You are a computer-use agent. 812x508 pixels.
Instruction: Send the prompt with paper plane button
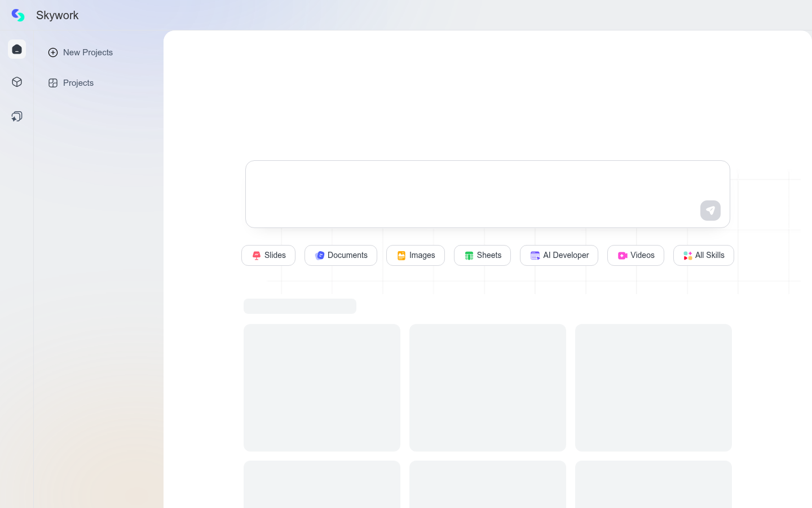point(710,211)
